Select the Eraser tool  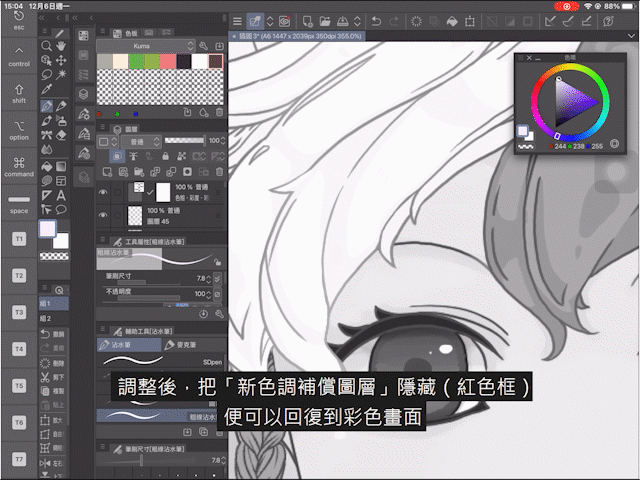click(x=61, y=135)
